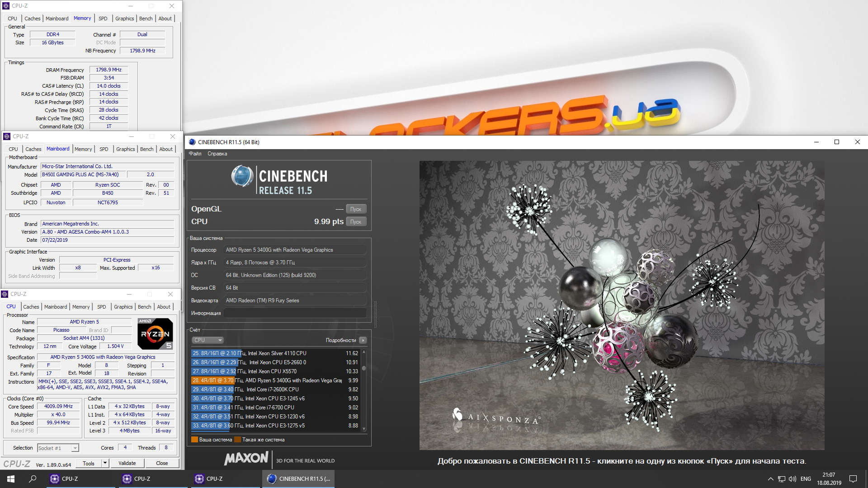Open CPU tab in Memory window
Viewport: 868px width, 488px height.
tap(13, 19)
